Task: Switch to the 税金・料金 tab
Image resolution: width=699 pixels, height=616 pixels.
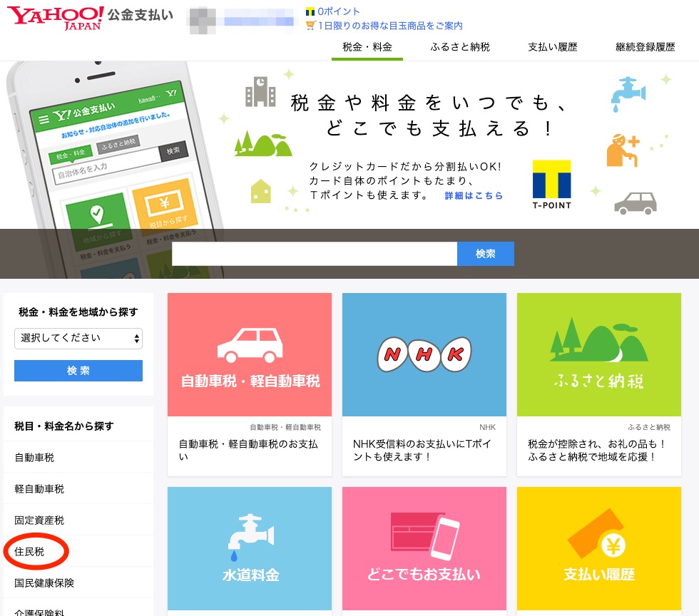Action: (x=367, y=47)
